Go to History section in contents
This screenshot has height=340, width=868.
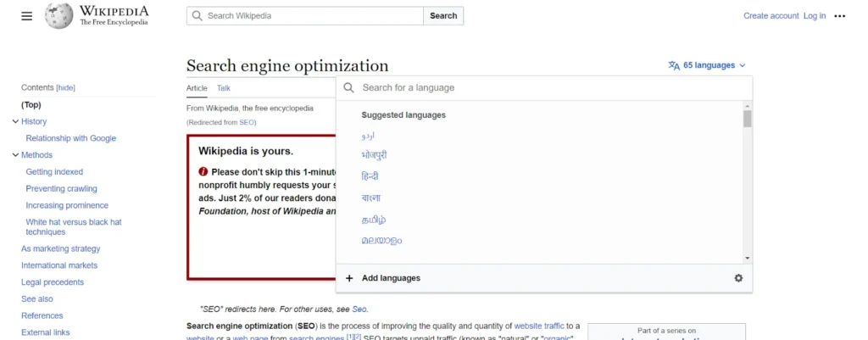tap(34, 122)
